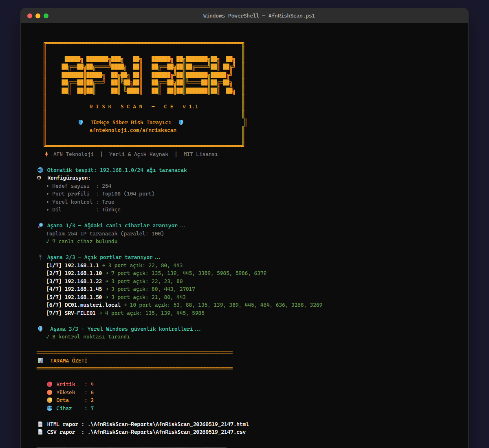Click the Hedef sayısı : 254 line
Image resolution: width=489 pixels, height=448 pixels.
click(79, 186)
